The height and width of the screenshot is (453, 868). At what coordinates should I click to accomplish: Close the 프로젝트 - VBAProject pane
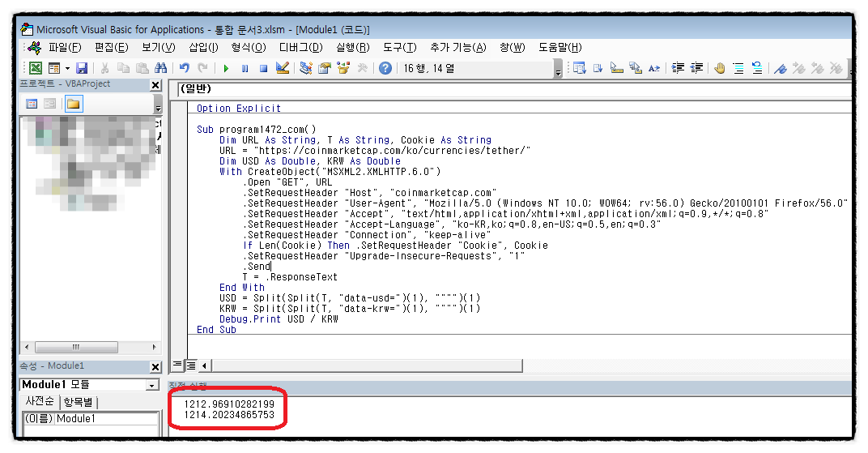(x=155, y=85)
